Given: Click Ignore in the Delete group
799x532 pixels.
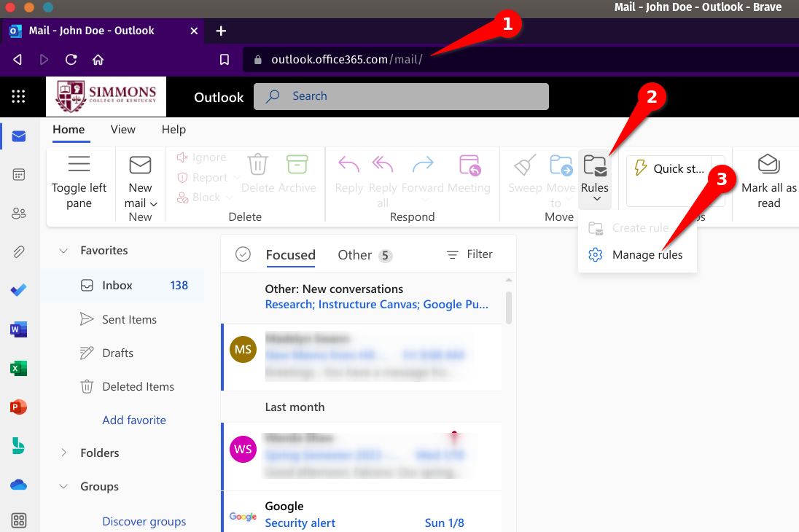Looking at the screenshot, I should [201, 157].
